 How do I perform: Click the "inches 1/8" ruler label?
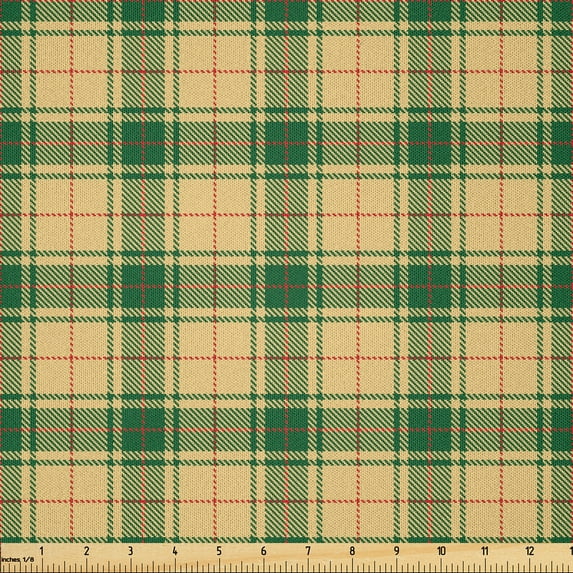pyautogui.click(x=17, y=559)
